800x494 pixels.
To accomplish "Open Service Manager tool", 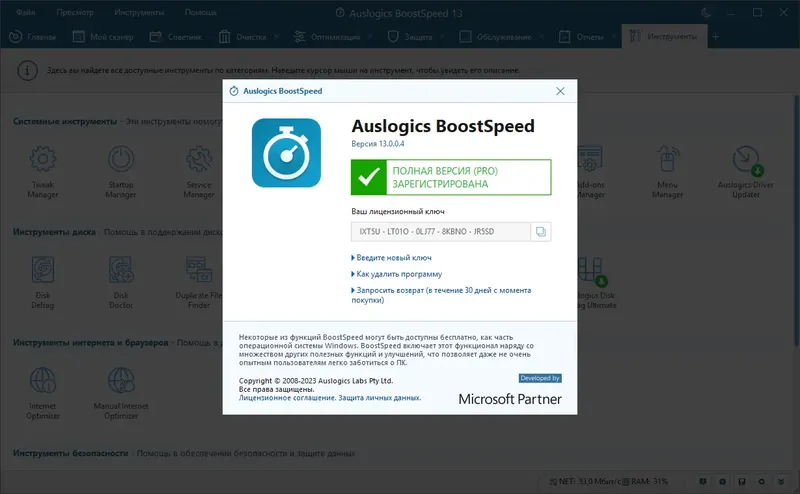I will click(x=199, y=172).
